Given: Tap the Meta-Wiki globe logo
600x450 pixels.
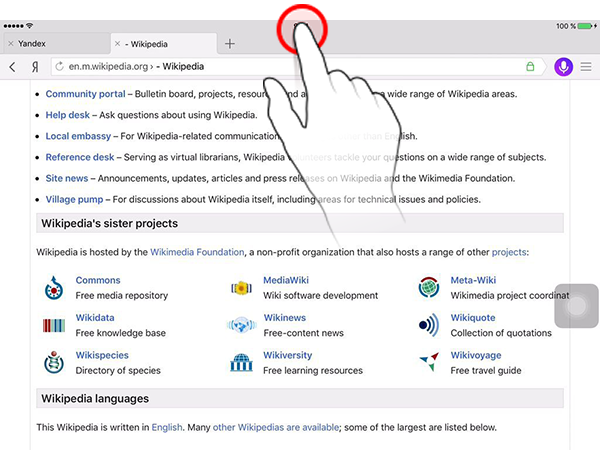Looking at the screenshot, I should pos(429,288).
